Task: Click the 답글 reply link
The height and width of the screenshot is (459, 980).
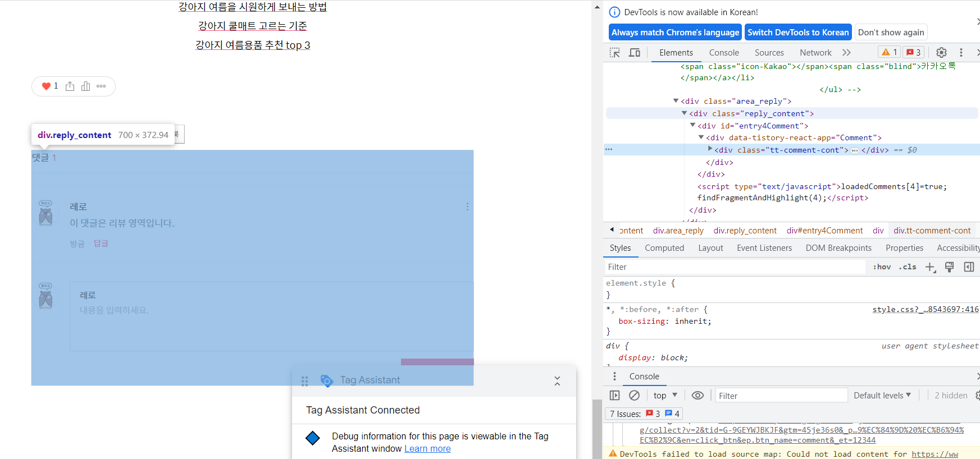Action: pyautogui.click(x=101, y=244)
